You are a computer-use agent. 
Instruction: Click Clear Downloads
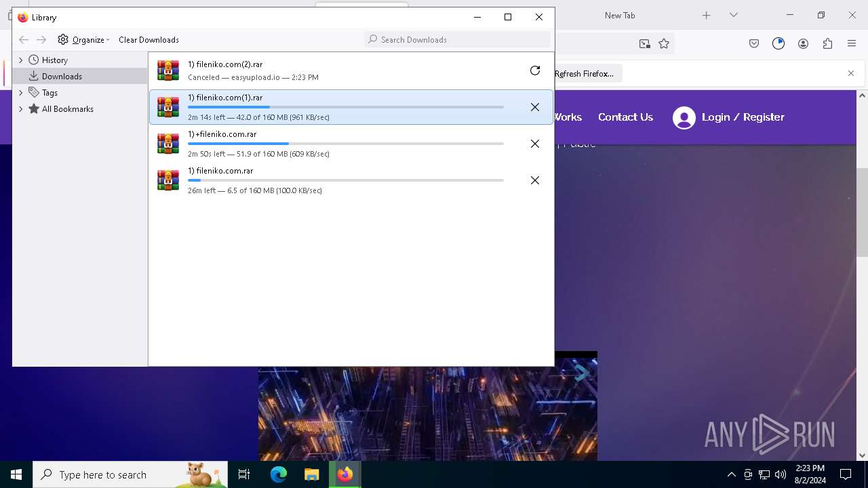click(149, 40)
